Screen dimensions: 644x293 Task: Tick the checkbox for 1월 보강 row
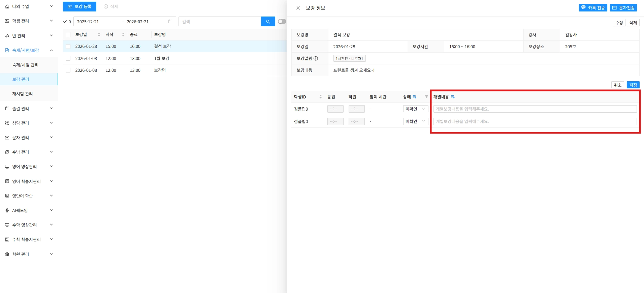[68, 58]
